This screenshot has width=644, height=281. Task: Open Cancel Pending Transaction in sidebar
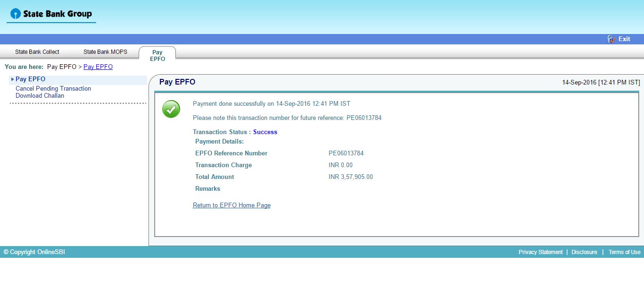53,88
